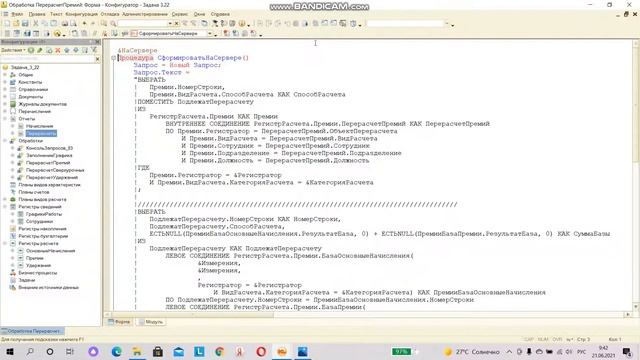Expand the Справочники tree node
Screen dimensions: 640x360
coord(5,90)
